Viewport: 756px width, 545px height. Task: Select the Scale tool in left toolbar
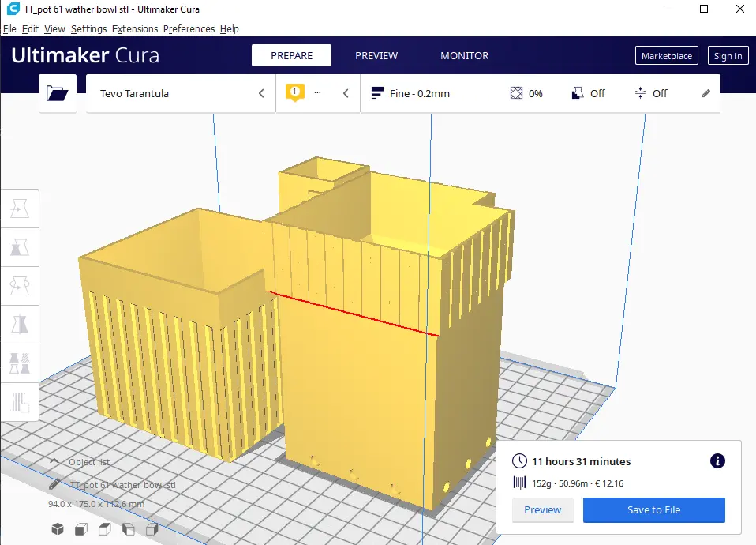coord(20,247)
